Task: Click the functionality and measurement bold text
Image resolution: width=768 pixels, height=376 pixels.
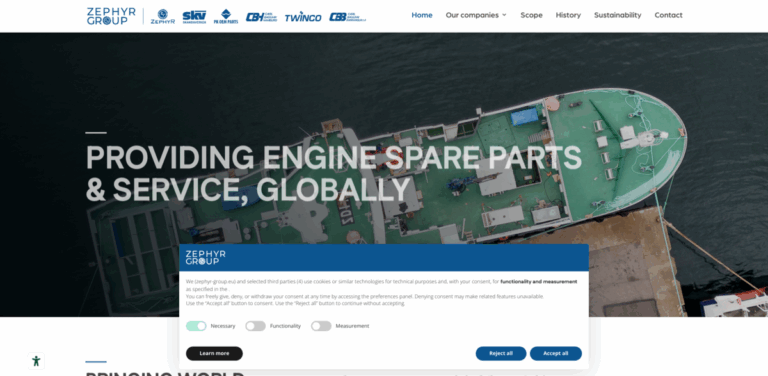Action: 538,282
